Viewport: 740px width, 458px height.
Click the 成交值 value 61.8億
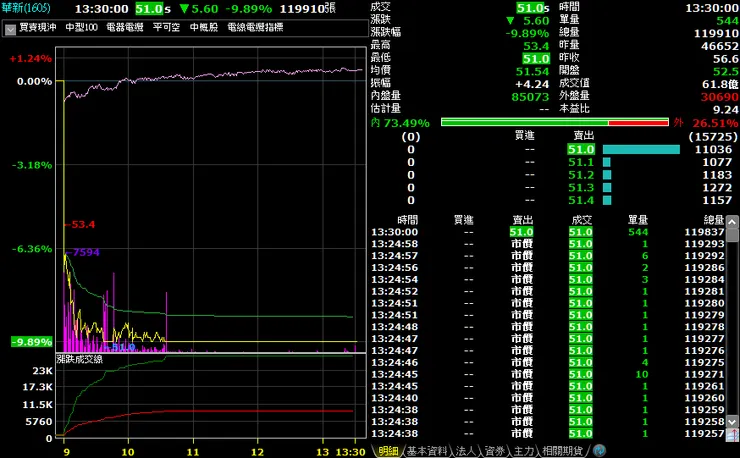720,85
